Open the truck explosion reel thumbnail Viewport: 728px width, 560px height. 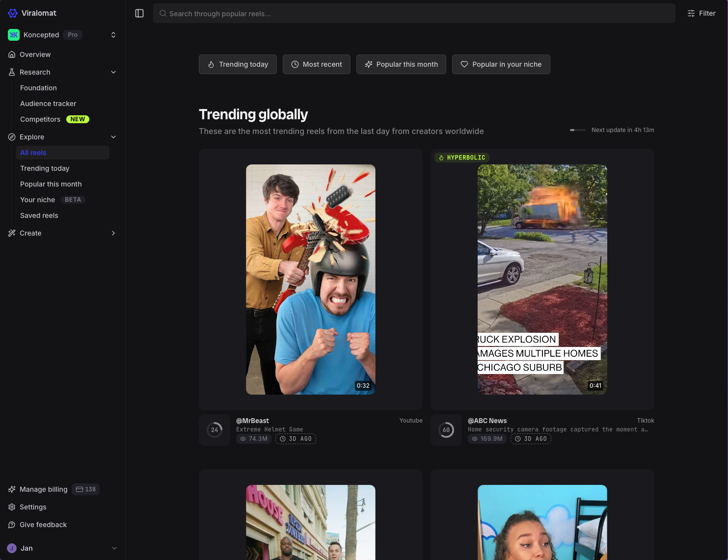click(542, 279)
